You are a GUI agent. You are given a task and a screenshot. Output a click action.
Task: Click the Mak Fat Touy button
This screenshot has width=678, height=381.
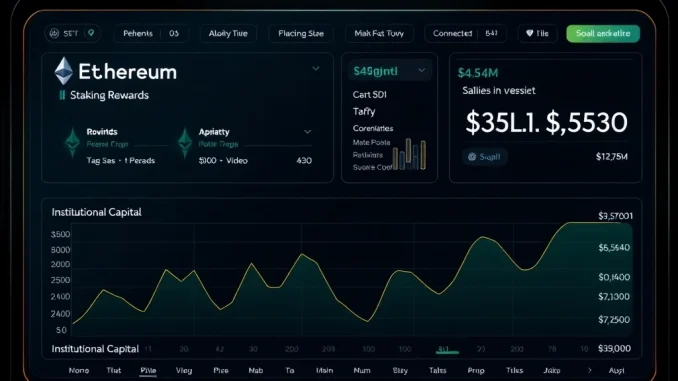[379, 33]
